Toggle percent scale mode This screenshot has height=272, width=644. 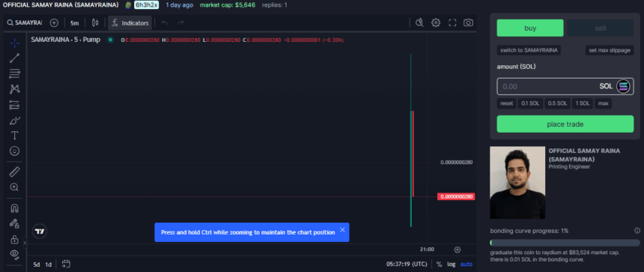439,265
